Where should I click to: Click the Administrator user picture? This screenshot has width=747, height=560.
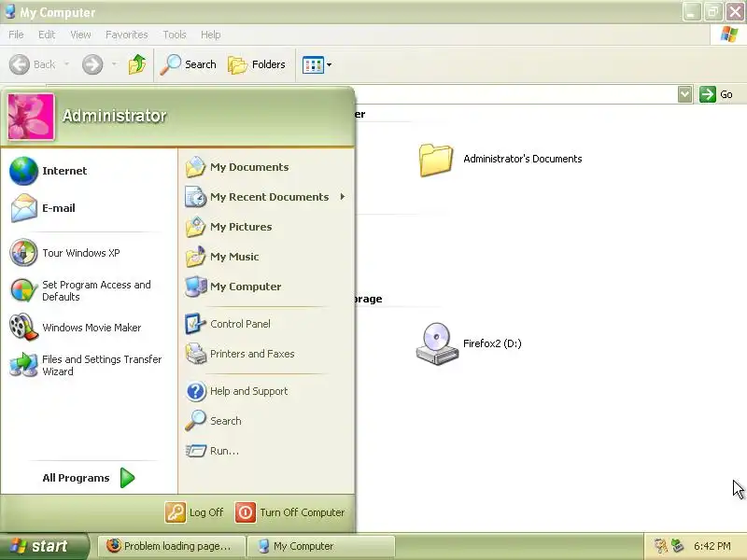coord(31,117)
